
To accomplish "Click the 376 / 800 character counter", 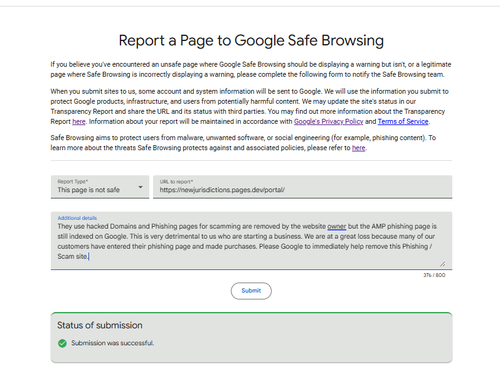I will pyautogui.click(x=434, y=275).
